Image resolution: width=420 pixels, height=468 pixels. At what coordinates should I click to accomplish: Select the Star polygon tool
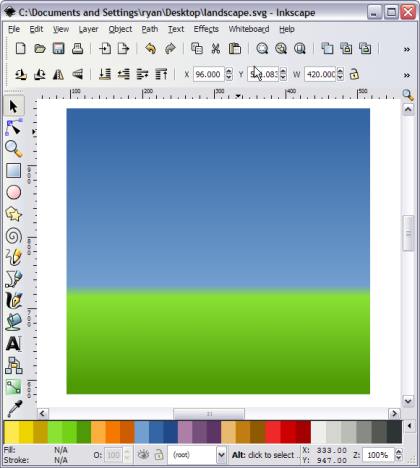pyautogui.click(x=14, y=214)
